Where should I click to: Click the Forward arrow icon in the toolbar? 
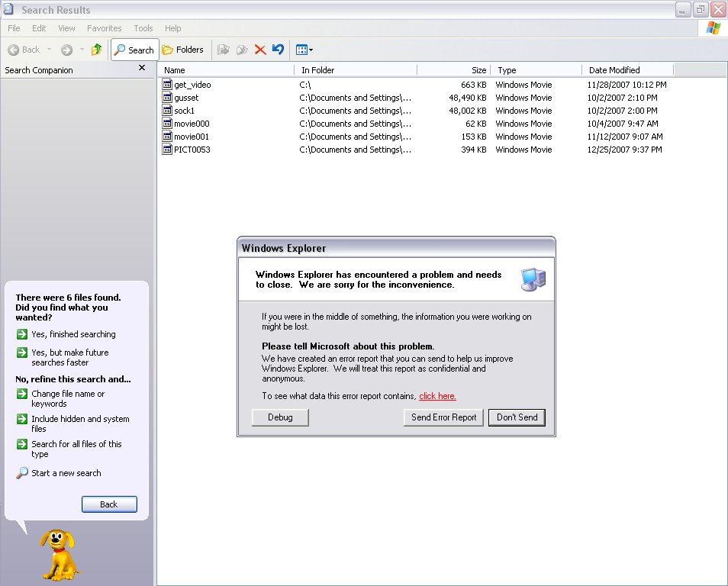[x=67, y=50]
